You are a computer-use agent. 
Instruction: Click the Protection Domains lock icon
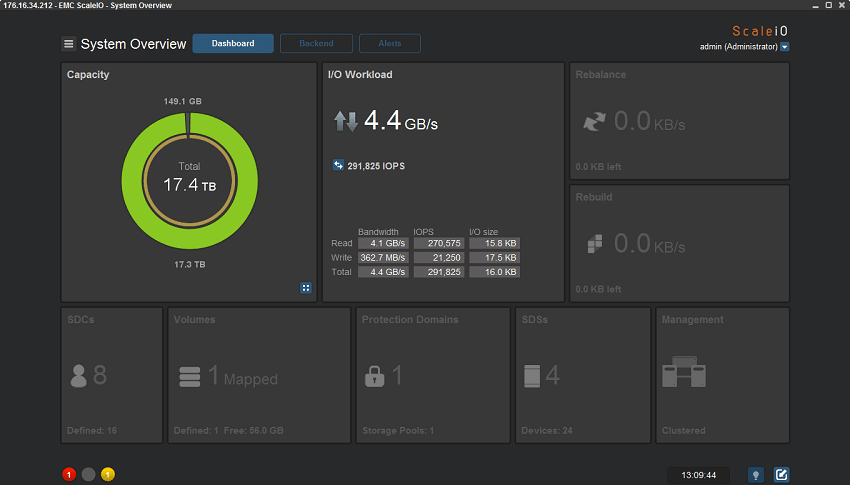(375, 376)
